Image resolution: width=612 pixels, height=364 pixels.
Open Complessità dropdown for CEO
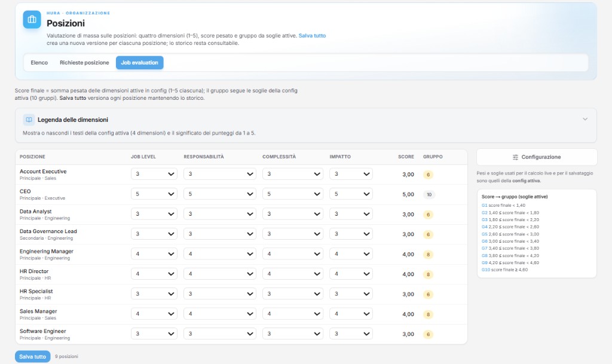tap(293, 194)
